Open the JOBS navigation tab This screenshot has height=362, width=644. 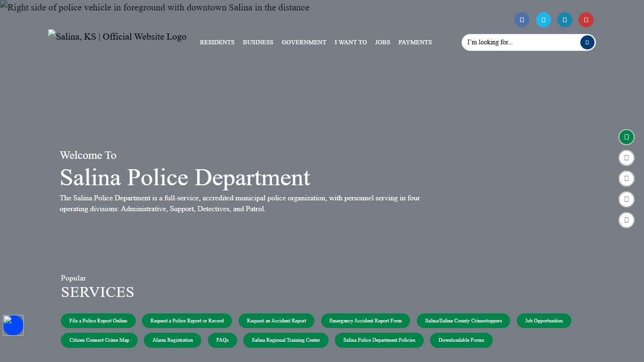(x=382, y=42)
